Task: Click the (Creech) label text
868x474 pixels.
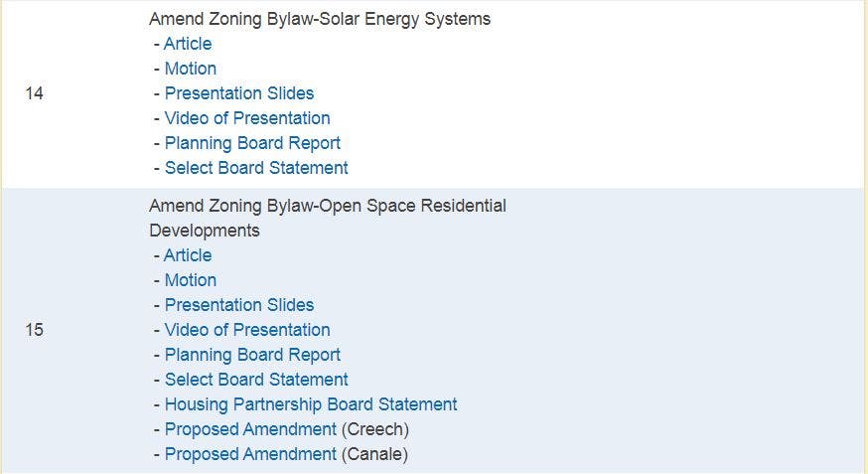Action: (375, 429)
